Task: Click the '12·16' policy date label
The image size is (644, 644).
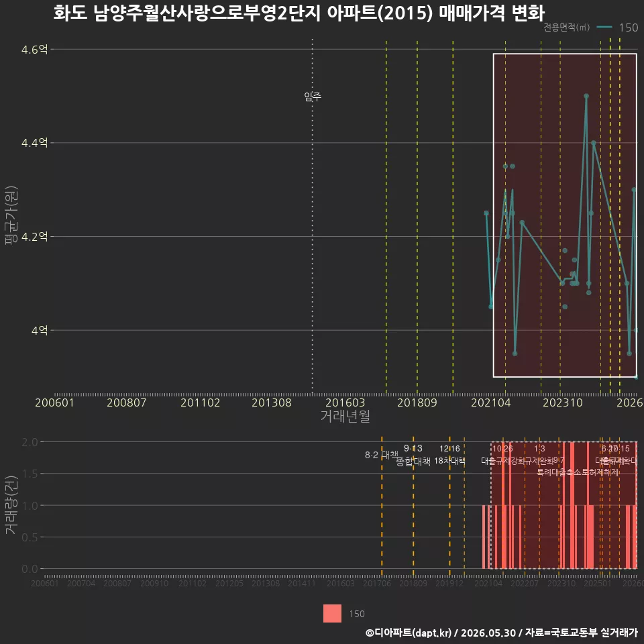Action: pyautogui.click(x=449, y=449)
